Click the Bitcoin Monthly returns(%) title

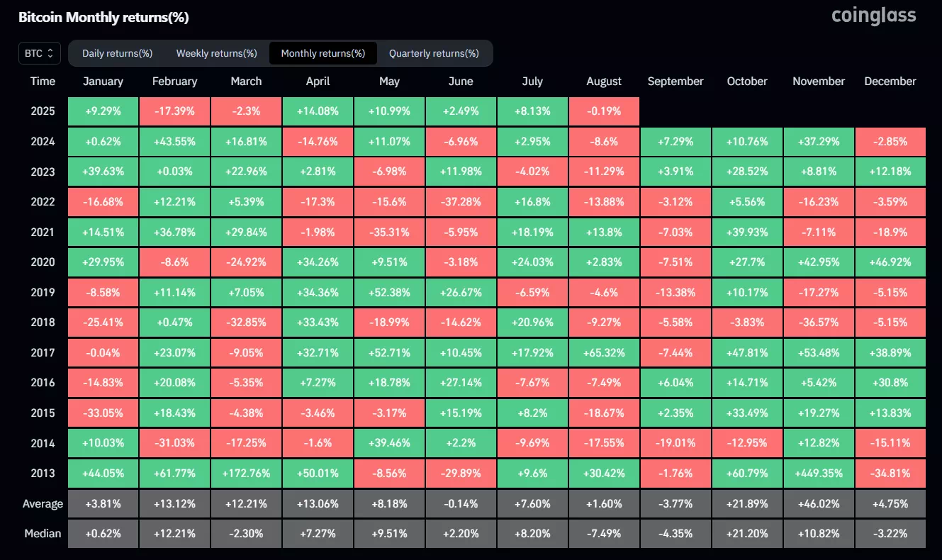[x=103, y=18]
